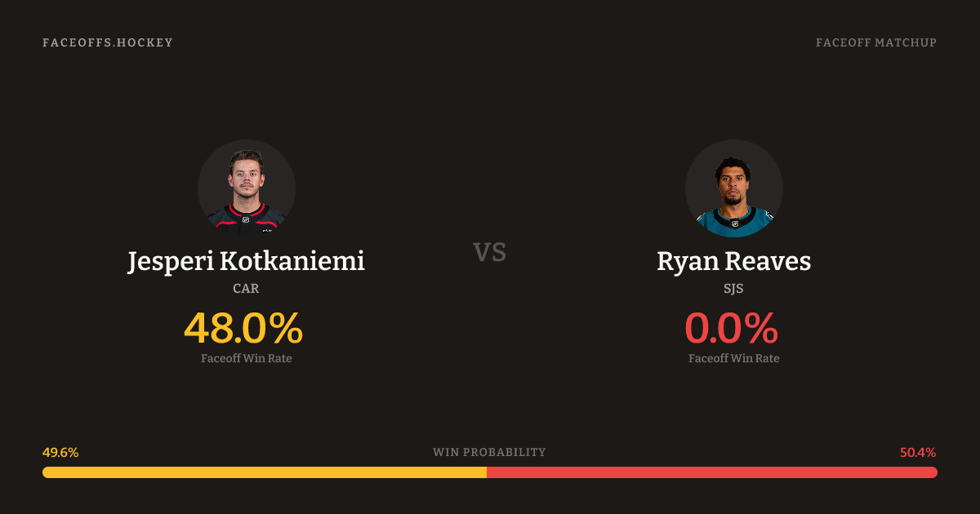Click the Faceoff Win Rate label under Kotkaniemi

(246, 358)
